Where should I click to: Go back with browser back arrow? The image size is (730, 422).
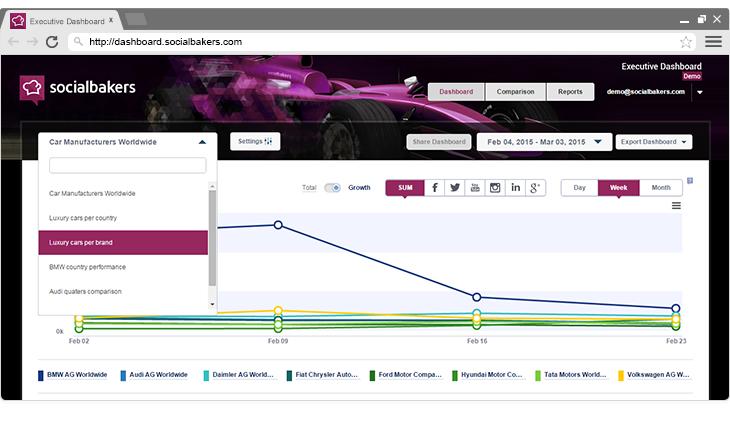click(x=14, y=42)
